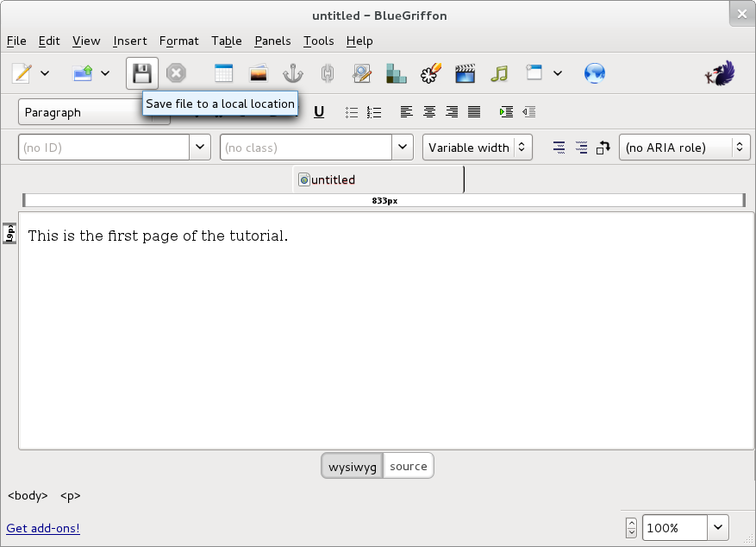Expand the (no class) dropdown

(403, 148)
